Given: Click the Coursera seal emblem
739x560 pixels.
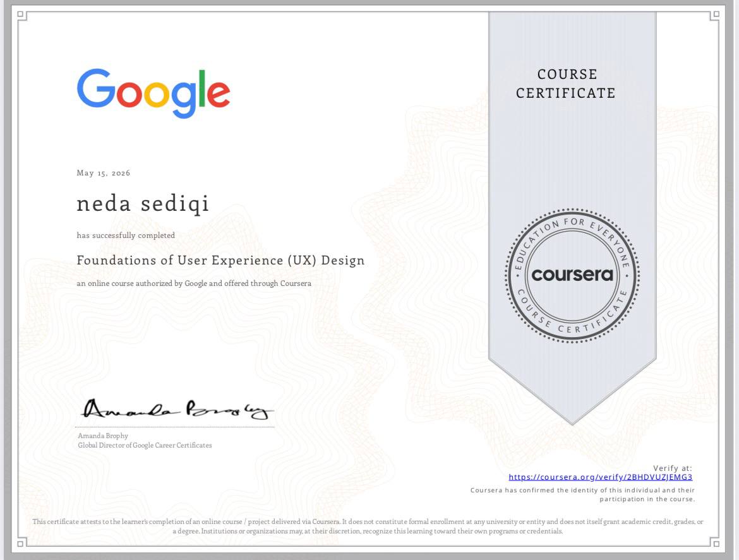Looking at the screenshot, I should coord(572,275).
